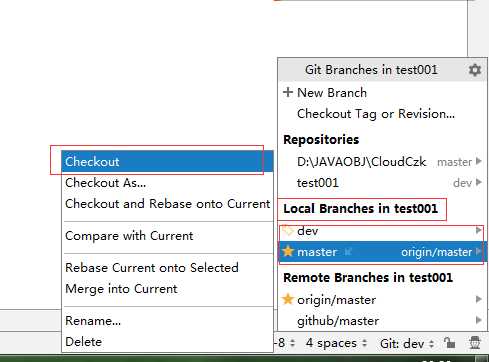The width and height of the screenshot is (489, 362).
Task: Toggle the read-only lock icon in status bar
Action: (x=449, y=342)
